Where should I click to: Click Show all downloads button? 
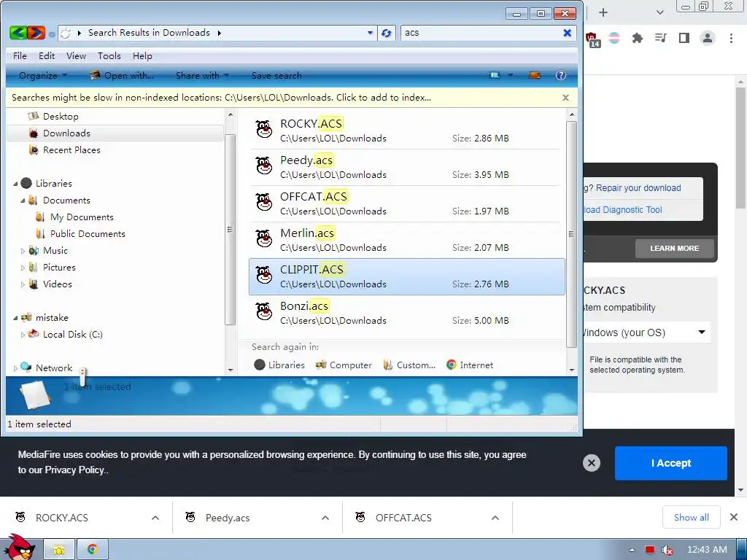pyautogui.click(x=692, y=517)
